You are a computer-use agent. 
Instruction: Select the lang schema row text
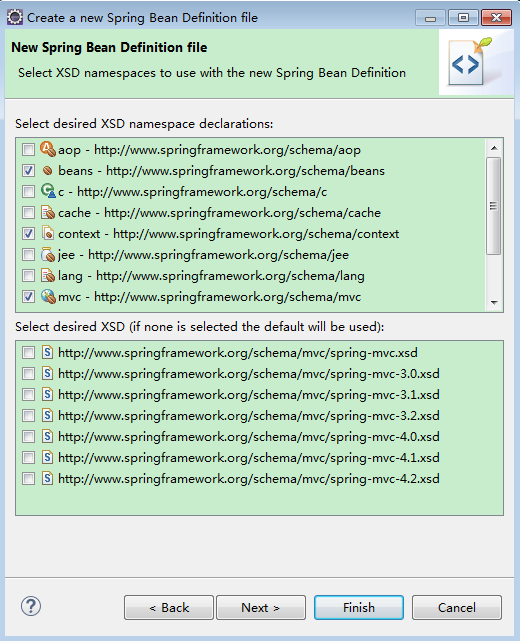tap(211, 276)
